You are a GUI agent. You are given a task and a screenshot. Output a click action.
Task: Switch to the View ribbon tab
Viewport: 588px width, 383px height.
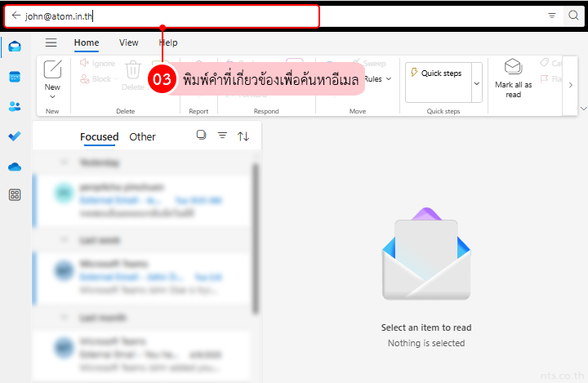(x=129, y=42)
